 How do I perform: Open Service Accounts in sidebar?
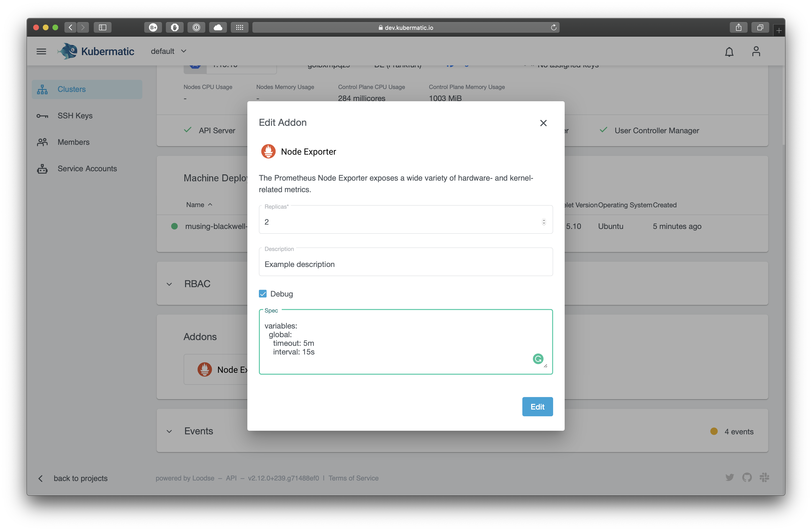[x=87, y=169]
